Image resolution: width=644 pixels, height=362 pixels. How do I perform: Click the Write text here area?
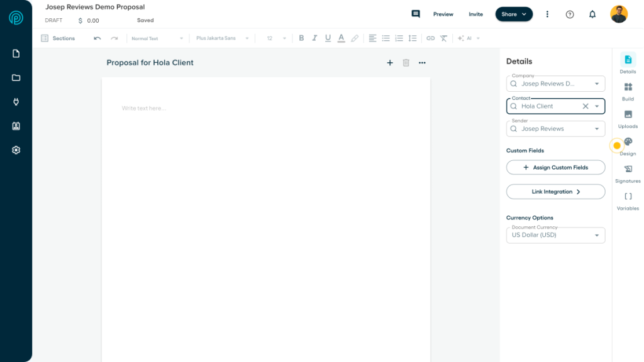click(144, 108)
